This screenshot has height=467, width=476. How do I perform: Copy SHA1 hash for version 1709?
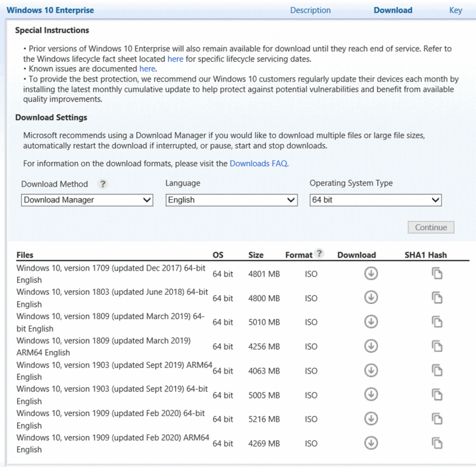436,274
